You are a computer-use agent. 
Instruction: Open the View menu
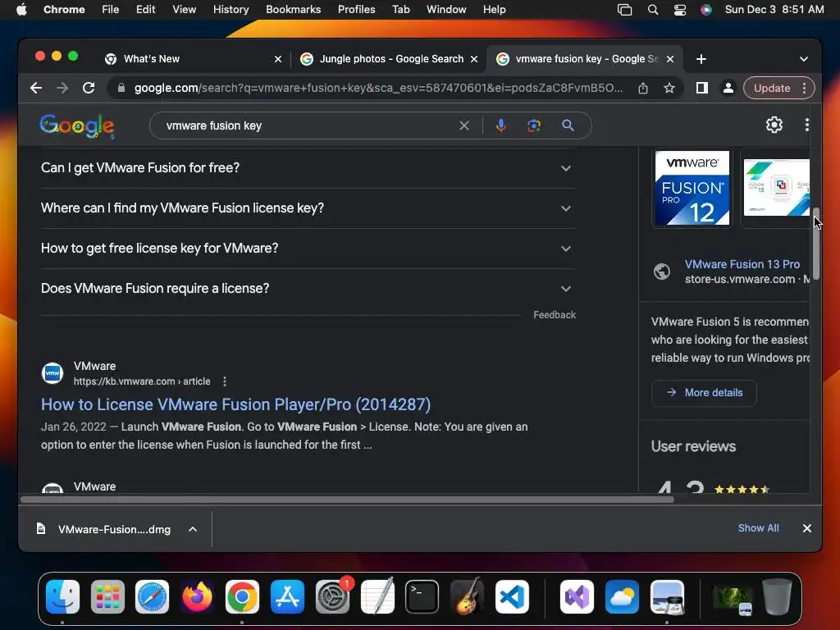click(x=184, y=10)
